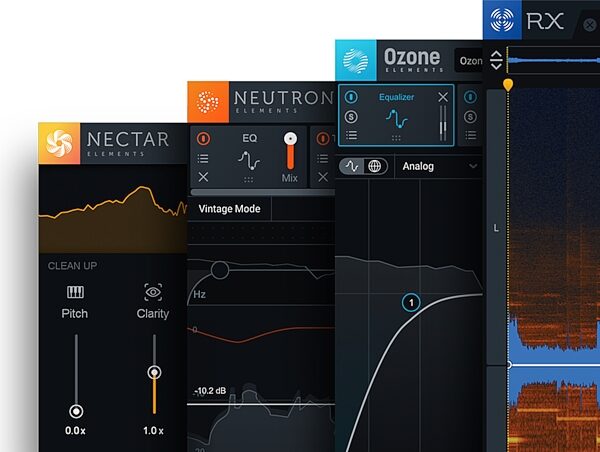
Task: Select Ozone EQ curve view toggle
Action: point(352,166)
